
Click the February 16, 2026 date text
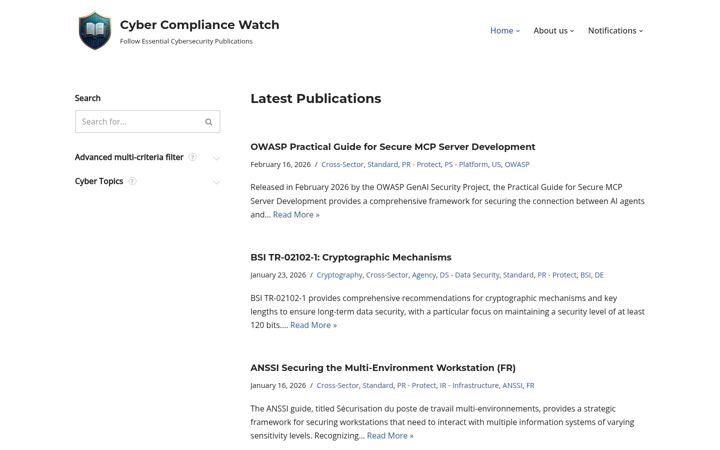281,164
